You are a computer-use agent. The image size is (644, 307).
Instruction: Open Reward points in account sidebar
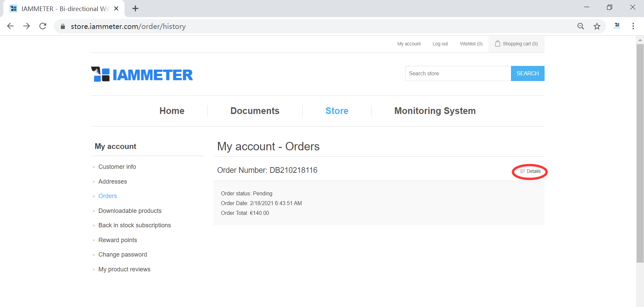(118, 240)
